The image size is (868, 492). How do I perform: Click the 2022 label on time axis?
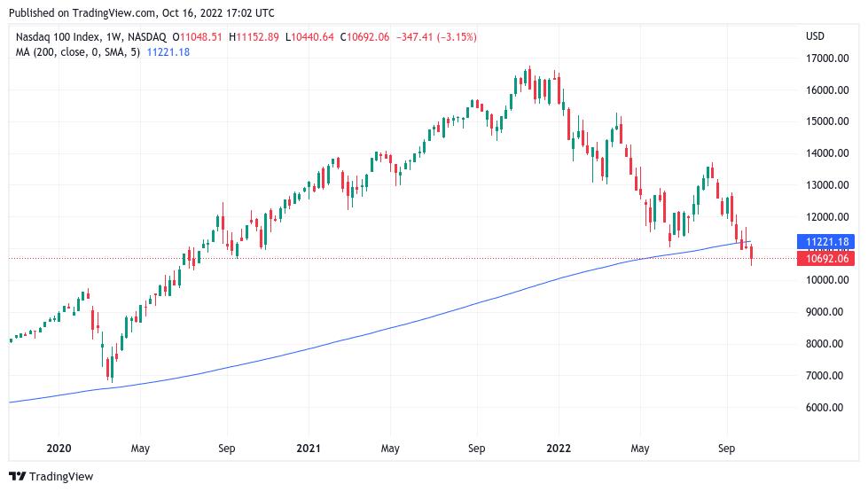559,449
